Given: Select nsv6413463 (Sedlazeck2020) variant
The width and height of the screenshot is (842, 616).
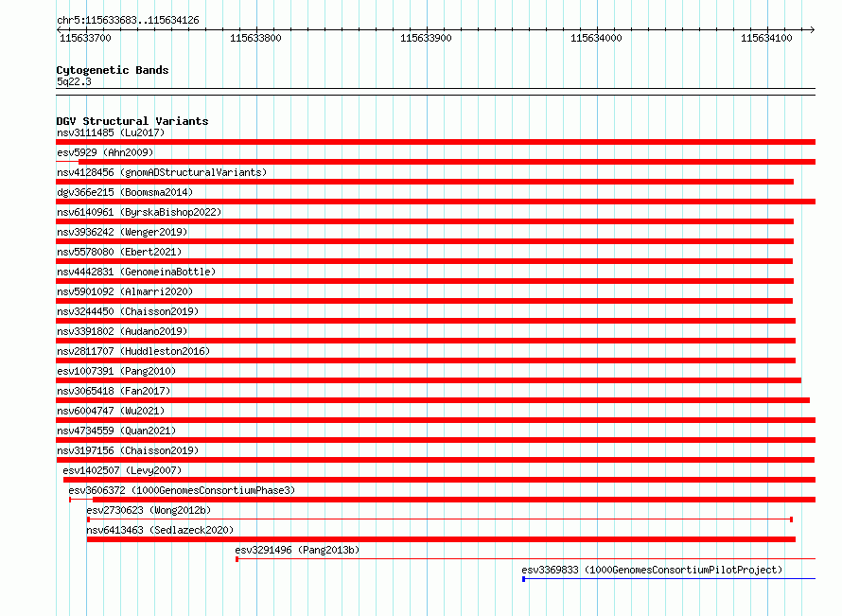Looking at the screenshot, I should (160, 530).
